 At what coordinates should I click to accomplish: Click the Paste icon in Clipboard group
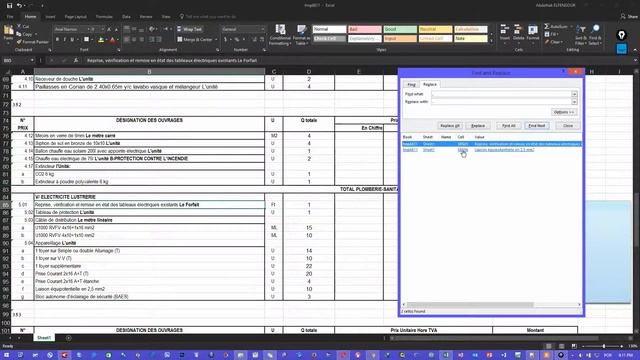coord(8,31)
